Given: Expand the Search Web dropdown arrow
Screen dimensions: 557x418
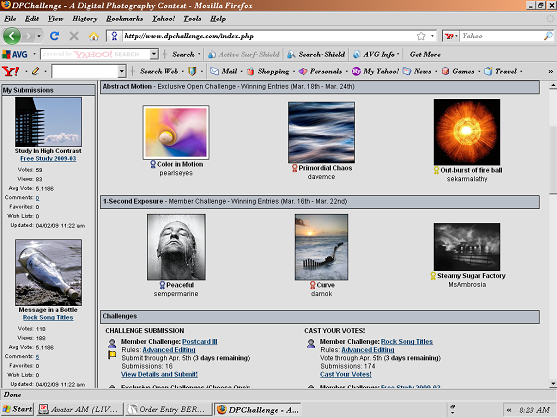Looking at the screenshot, I should [x=183, y=71].
